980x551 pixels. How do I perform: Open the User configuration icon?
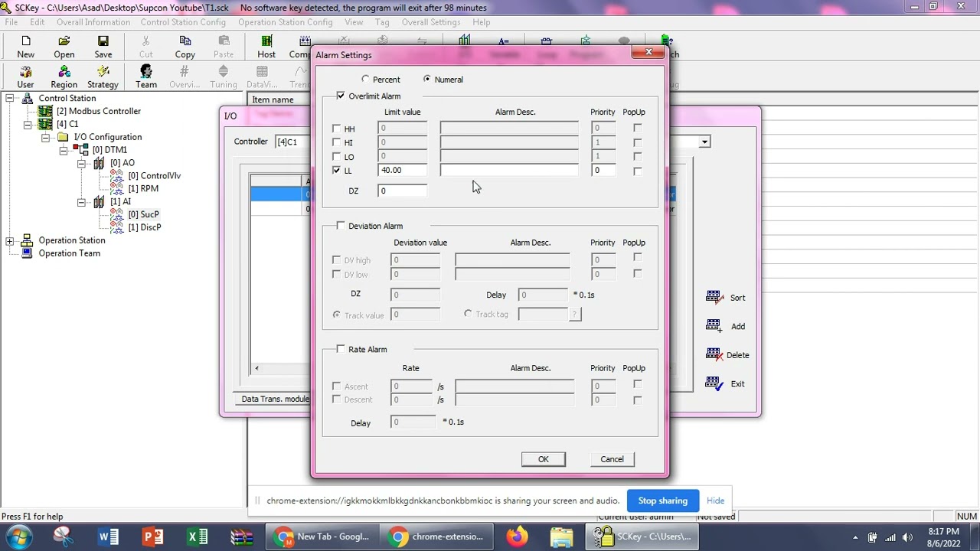pyautogui.click(x=25, y=77)
